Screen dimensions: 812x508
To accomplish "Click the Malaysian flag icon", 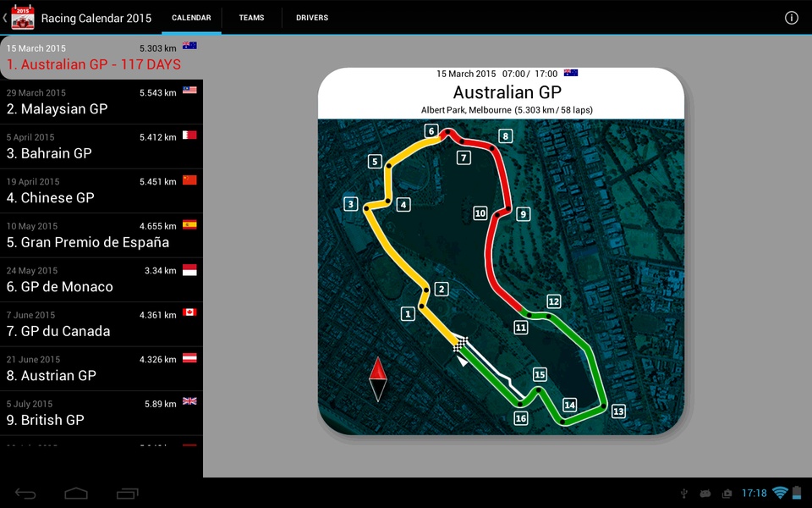I will click(189, 91).
